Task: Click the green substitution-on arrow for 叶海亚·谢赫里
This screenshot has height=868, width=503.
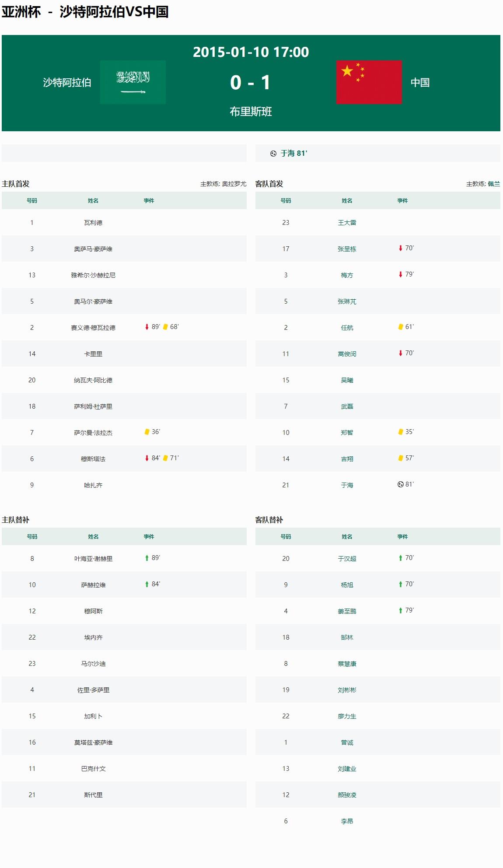Action: (147, 558)
